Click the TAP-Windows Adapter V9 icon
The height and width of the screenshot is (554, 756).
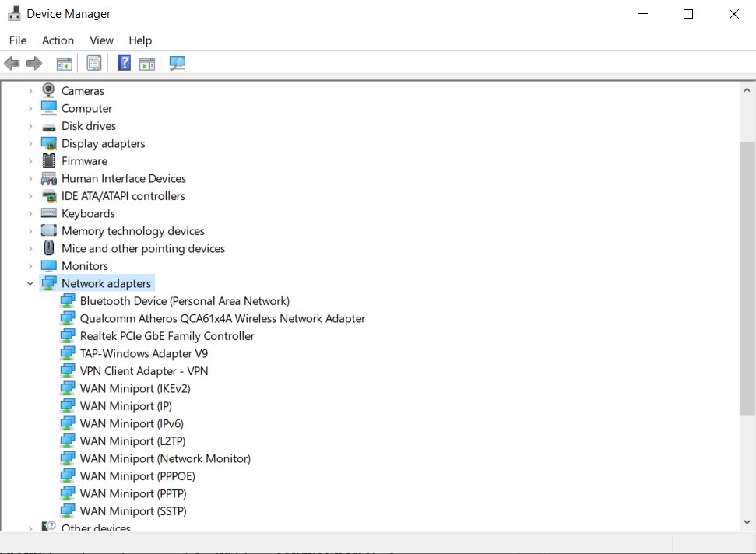pos(68,353)
